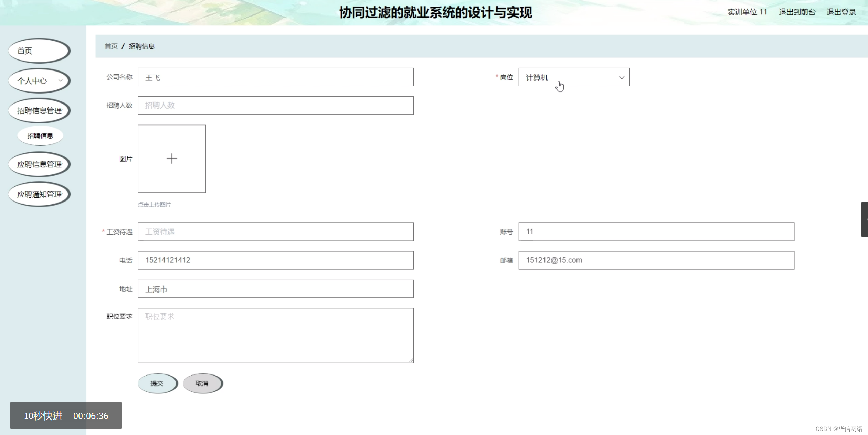The image size is (868, 435).
Task: Focus the 招聘人数 input field
Action: [275, 106]
